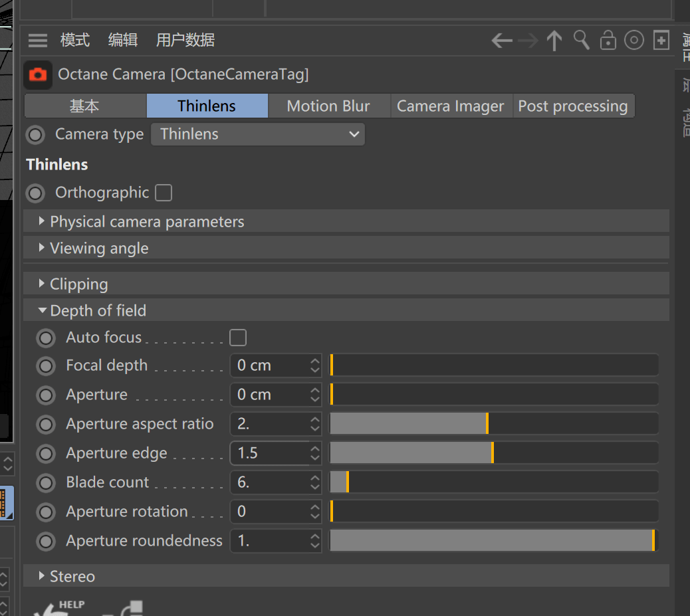Screen dimensions: 690x616
Task: Switch to the 基本 tab
Action: 85,106
